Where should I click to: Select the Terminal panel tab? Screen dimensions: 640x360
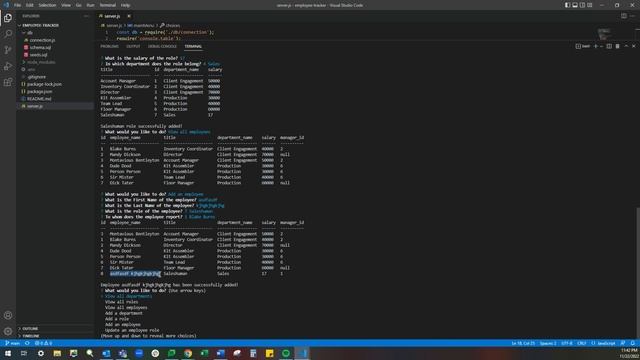click(x=193, y=47)
